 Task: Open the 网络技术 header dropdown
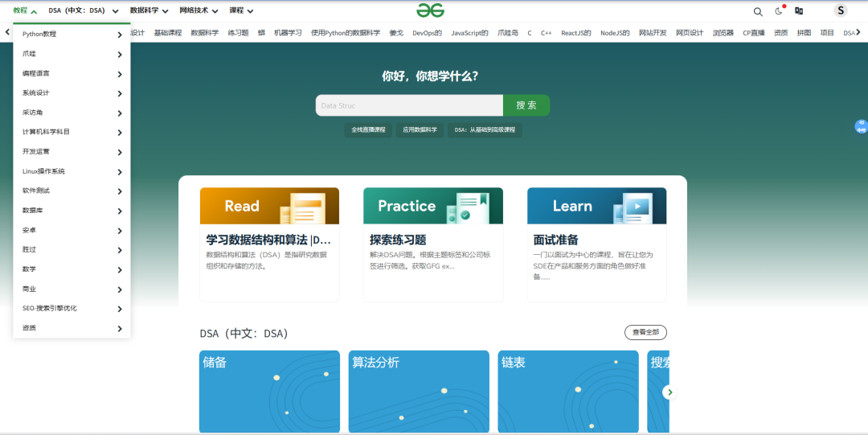tap(199, 10)
